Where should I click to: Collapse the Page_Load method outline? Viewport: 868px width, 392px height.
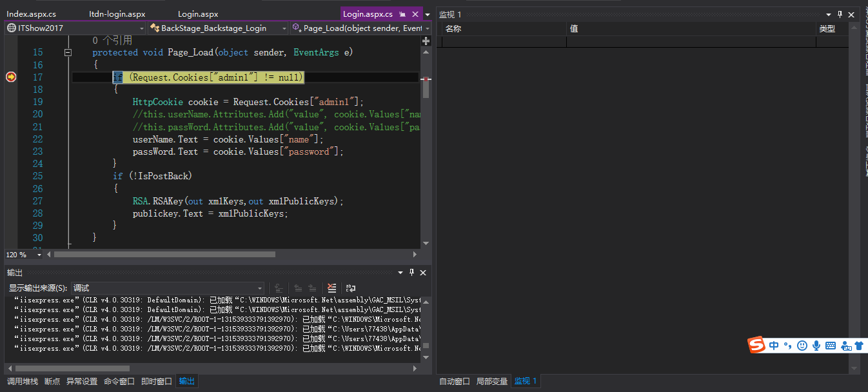68,53
